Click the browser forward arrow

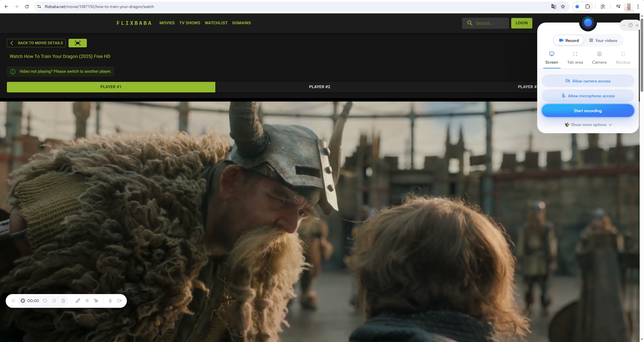(17, 7)
